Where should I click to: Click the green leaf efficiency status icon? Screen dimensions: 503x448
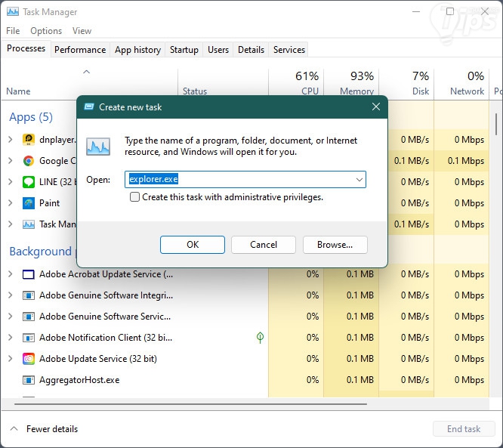pos(260,337)
